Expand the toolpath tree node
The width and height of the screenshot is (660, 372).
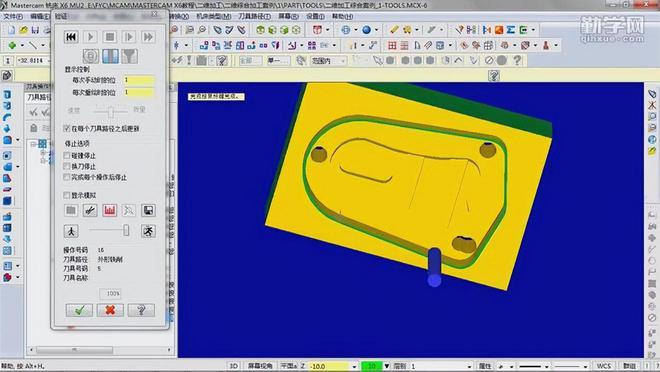click(x=33, y=144)
